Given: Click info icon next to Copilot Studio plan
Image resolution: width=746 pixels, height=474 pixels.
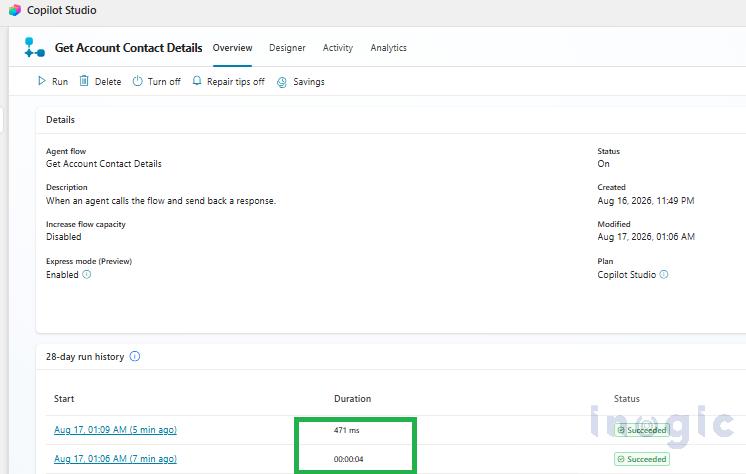Looking at the screenshot, I should point(664,275).
